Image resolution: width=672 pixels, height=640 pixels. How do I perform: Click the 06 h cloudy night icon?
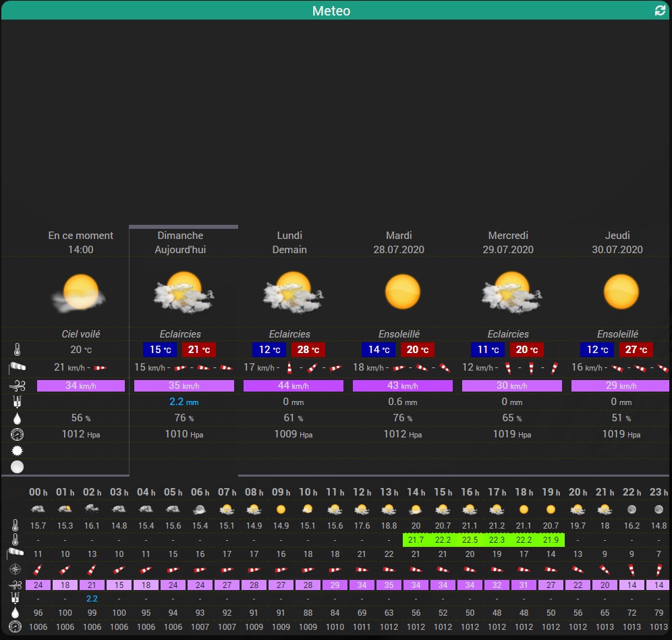200,509
